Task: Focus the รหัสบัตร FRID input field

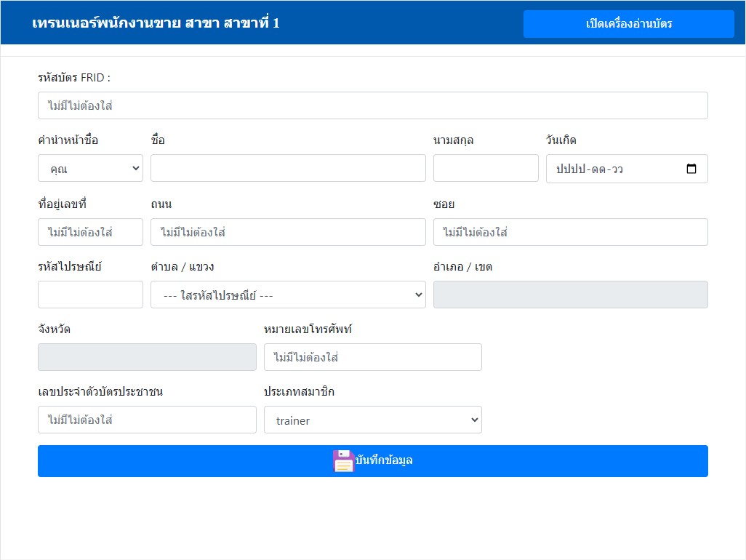Action: [x=372, y=105]
